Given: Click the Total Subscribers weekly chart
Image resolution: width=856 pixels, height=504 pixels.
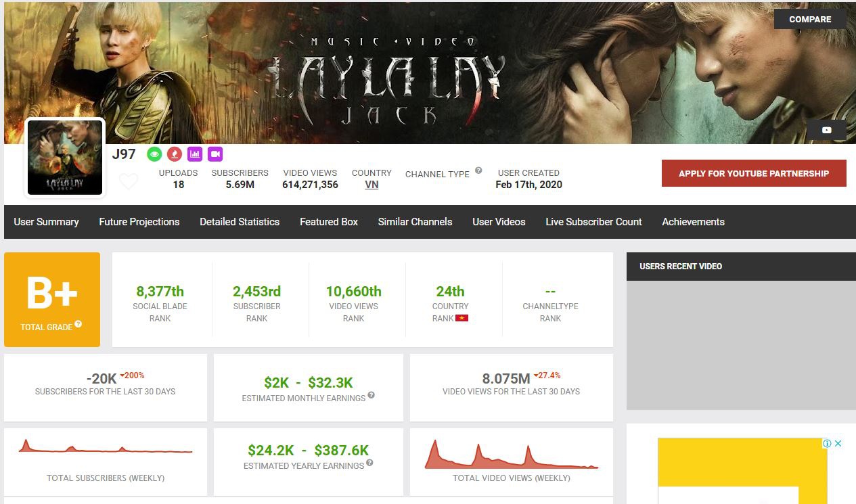Looking at the screenshot, I should pyautogui.click(x=106, y=447).
